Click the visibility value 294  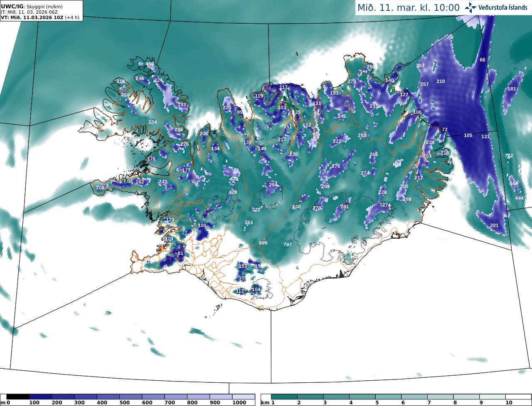click(x=273, y=185)
